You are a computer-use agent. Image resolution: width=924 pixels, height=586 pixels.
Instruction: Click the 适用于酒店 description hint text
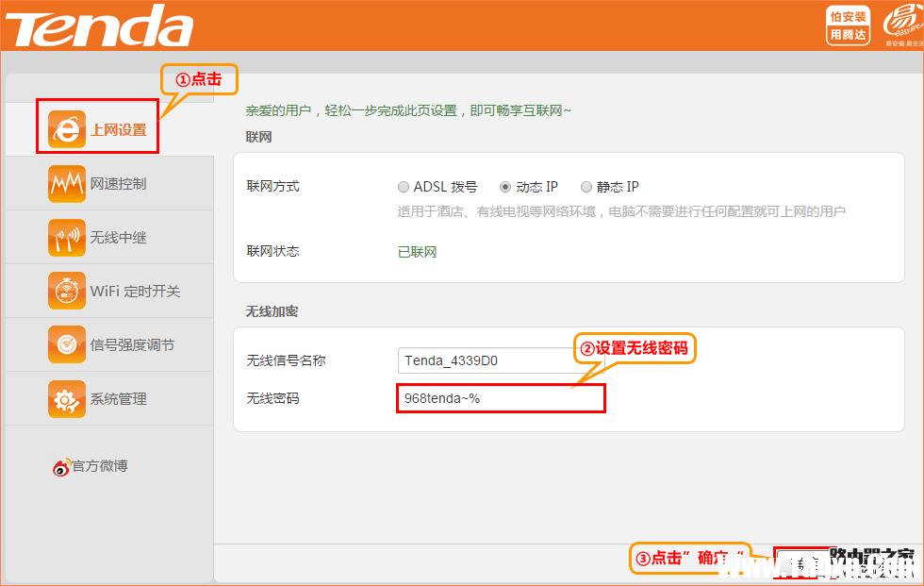pos(621,211)
